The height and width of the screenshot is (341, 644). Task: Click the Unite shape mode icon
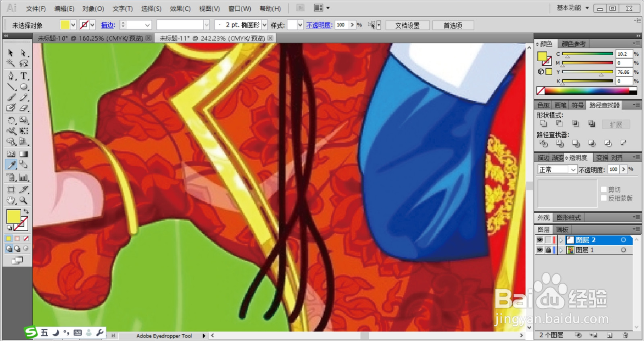coord(543,124)
